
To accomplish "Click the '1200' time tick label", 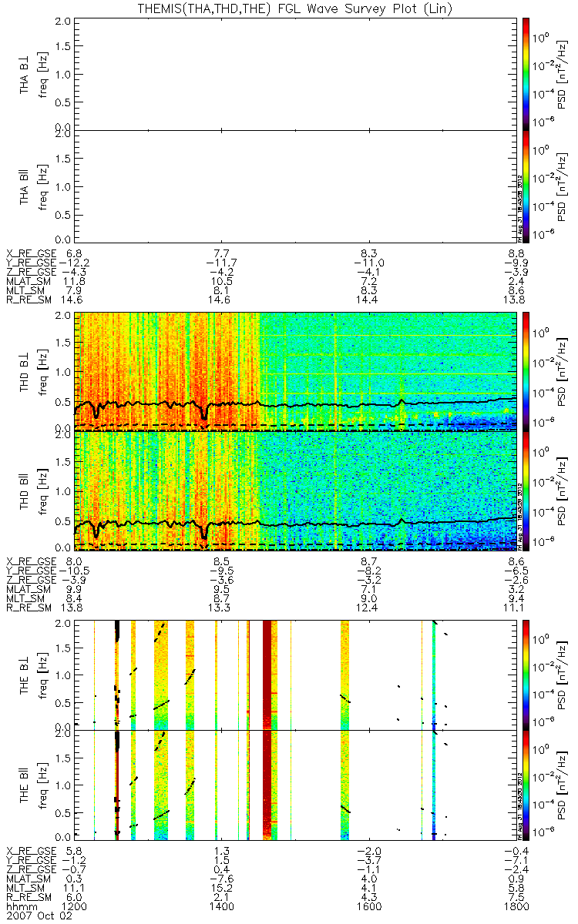I will (x=75, y=907).
